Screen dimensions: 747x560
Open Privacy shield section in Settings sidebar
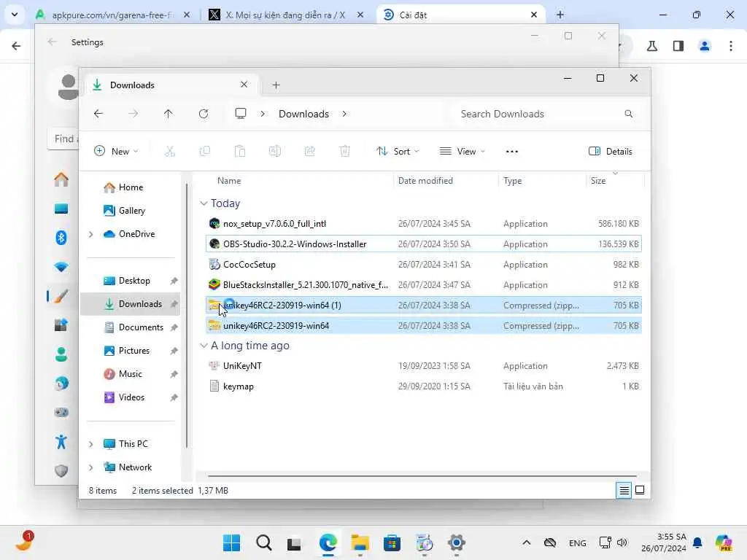61,471
